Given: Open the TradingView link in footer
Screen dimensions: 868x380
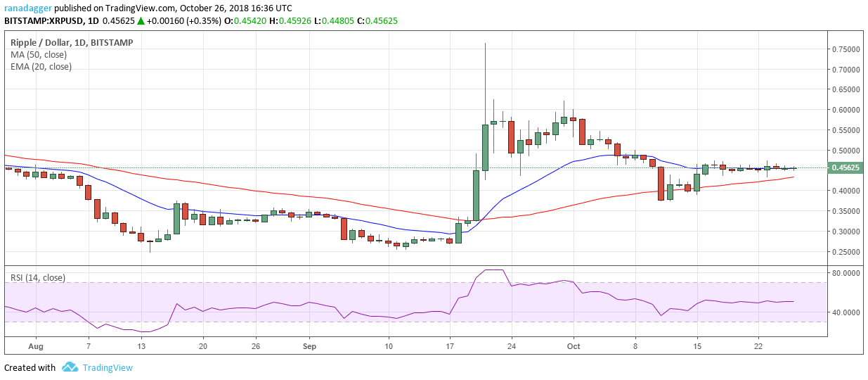Looking at the screenshot, I should (x=108, y=367).
